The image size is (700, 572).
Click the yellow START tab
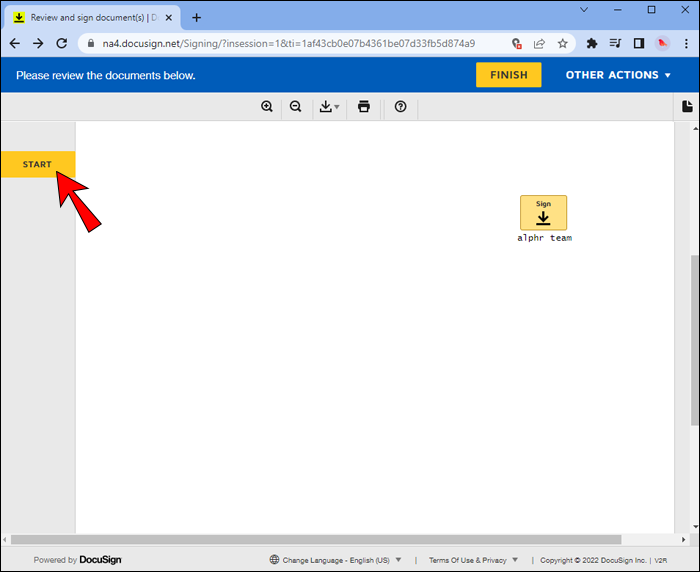click(x=38, y=164)
